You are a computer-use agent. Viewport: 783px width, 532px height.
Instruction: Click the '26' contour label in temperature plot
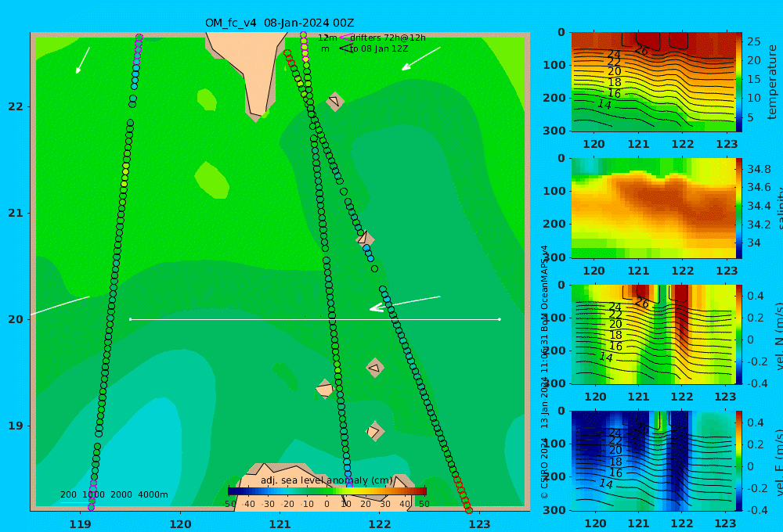642,50
